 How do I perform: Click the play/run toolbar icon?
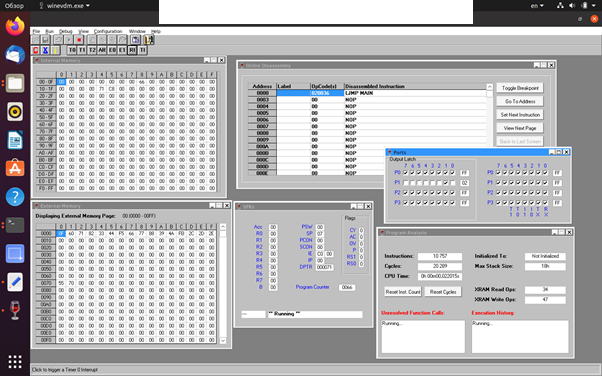tap(68, 40)
